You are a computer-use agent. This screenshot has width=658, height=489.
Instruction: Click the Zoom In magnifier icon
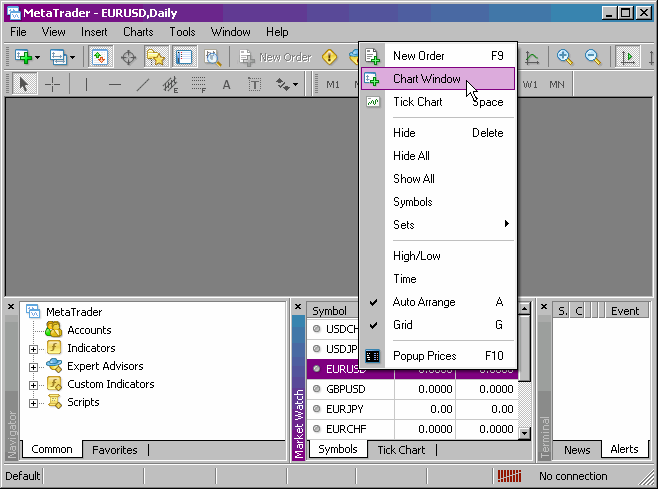click(564, 57)
